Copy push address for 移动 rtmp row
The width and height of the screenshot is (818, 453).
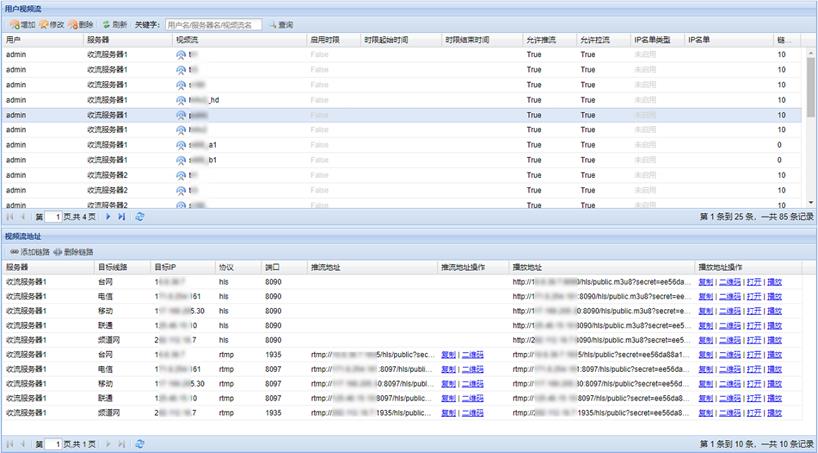coord(448,384)
